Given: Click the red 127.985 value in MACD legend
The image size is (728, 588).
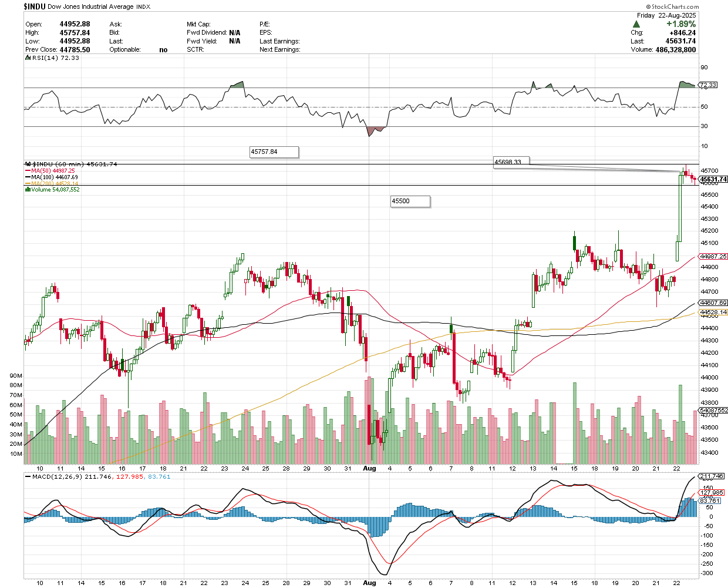Looking at the screenshot, I should coord(131,476).
